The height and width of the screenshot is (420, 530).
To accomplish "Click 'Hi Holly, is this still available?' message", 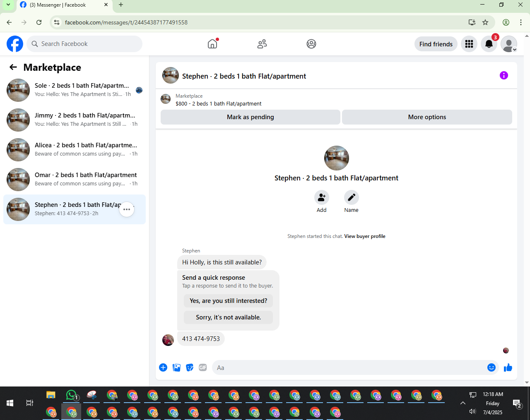I will [x=222, y=262].
